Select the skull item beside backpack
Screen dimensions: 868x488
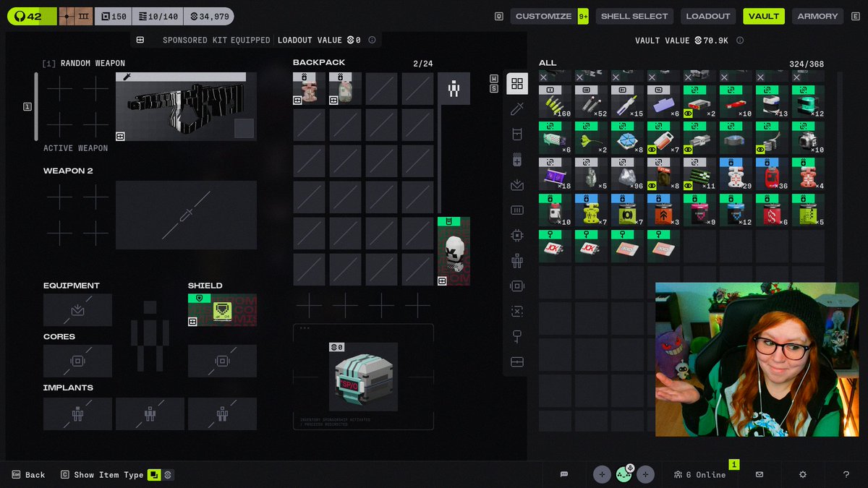454,251
